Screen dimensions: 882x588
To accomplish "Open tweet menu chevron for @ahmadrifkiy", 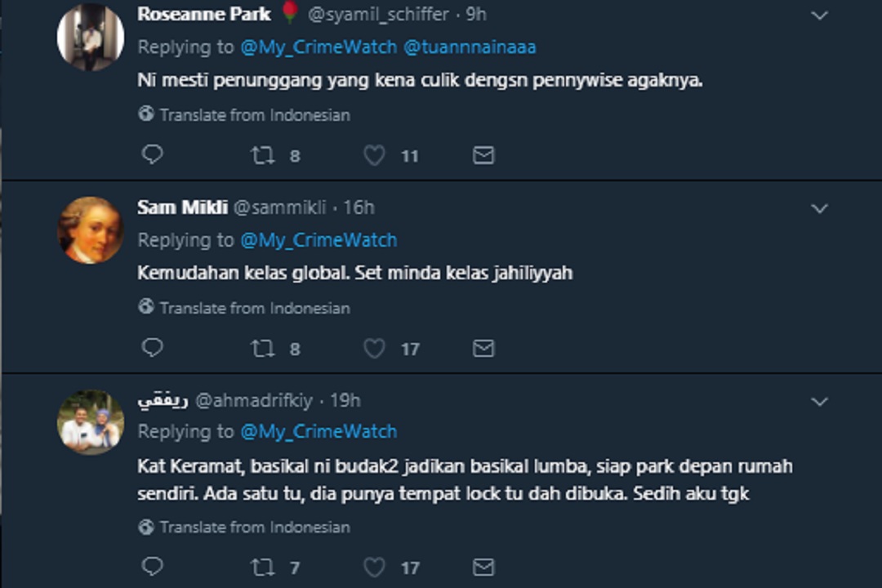I will [x=819, y=402].
